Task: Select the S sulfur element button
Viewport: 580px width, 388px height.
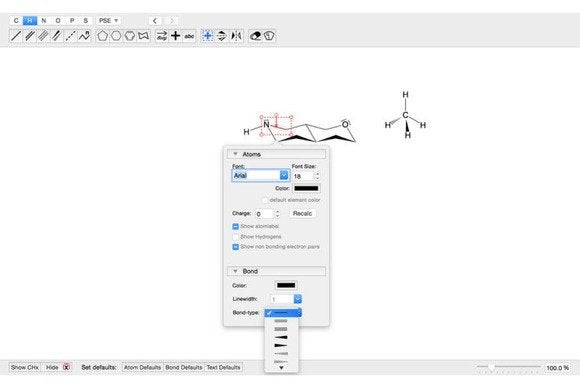Action: (85, 20)
